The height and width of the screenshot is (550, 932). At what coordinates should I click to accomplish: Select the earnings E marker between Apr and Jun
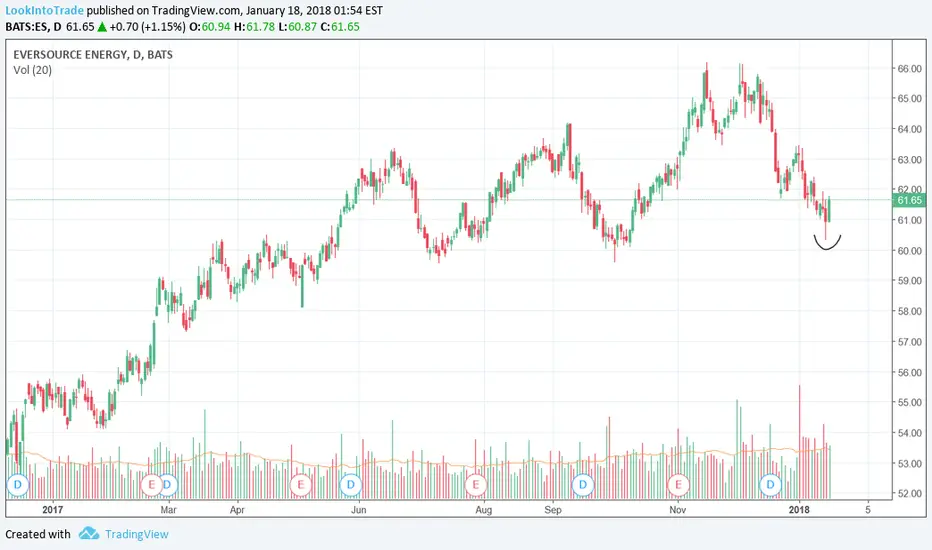(x=301, y=485)
